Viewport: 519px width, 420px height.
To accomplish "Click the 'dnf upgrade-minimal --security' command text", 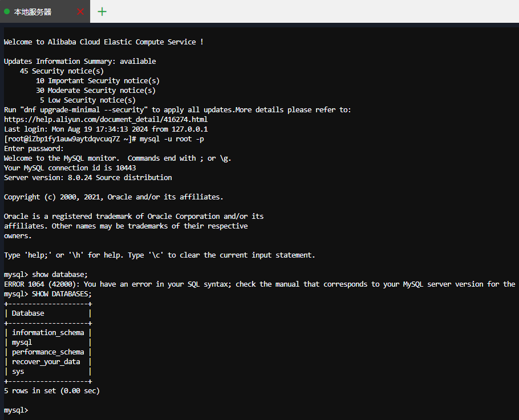I will pyautogui.click(x=84, y=110).
